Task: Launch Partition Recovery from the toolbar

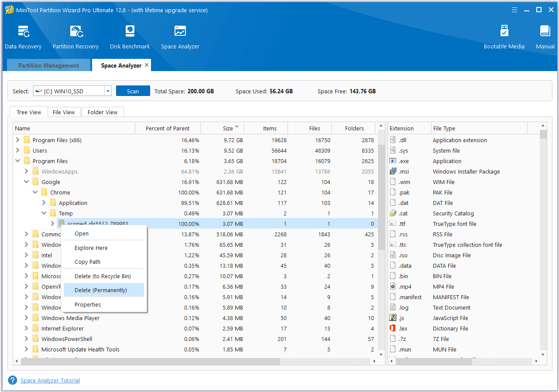Action: tap(75, 37)
